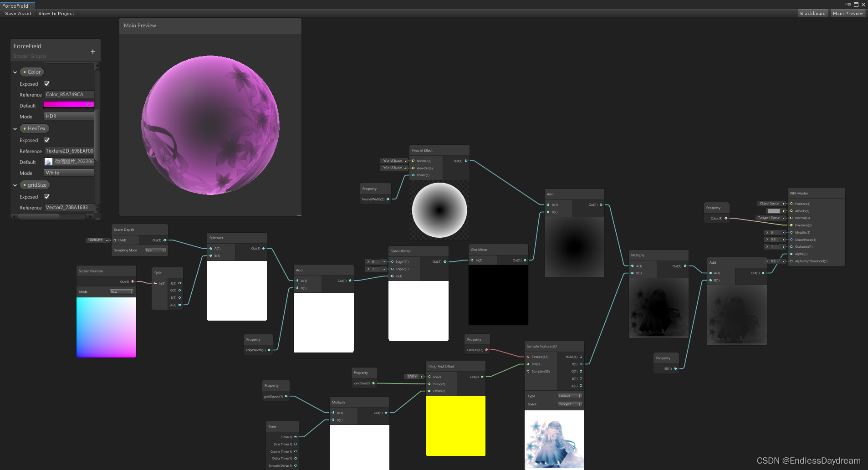This screenshot has height=470, width=868.
Task: Click the Emission input port on PBR Master
Action: pos(791,225)
